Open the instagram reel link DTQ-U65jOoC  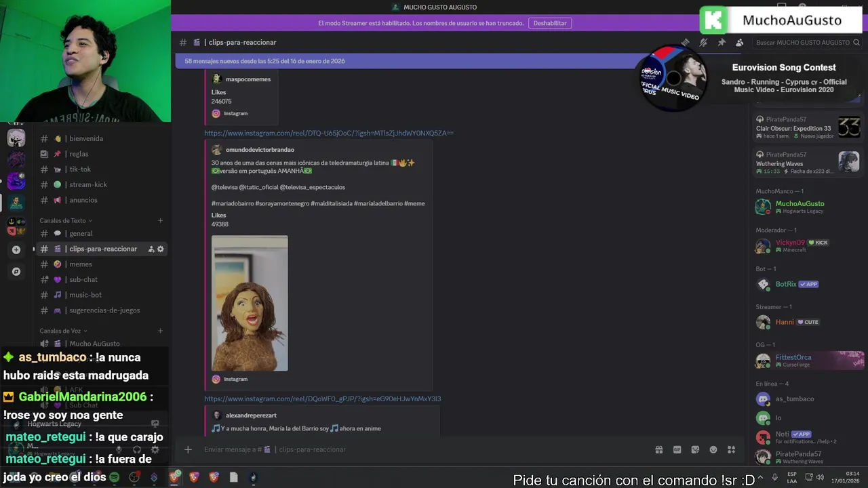(329, 133)
